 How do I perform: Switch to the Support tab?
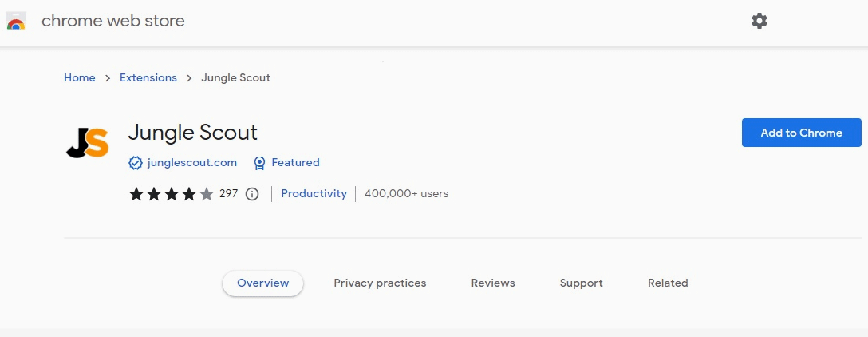coord(581,283)
